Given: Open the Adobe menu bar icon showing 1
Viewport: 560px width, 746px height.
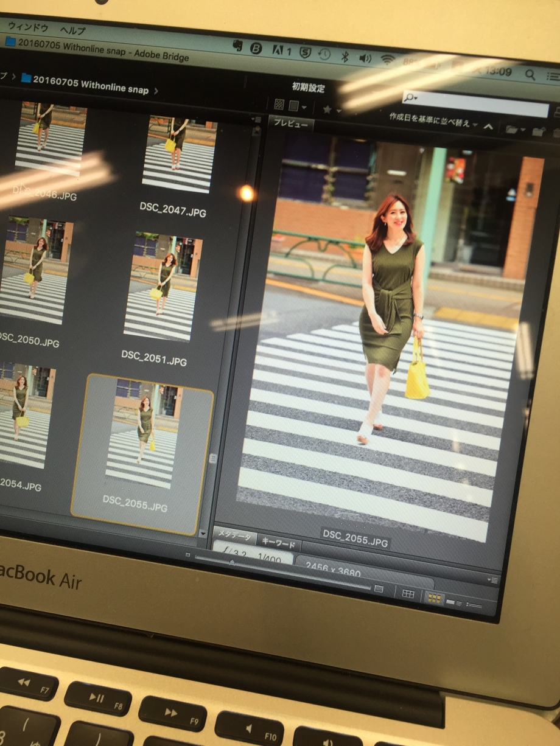Looking at the screenshot, I should (282, 51).
